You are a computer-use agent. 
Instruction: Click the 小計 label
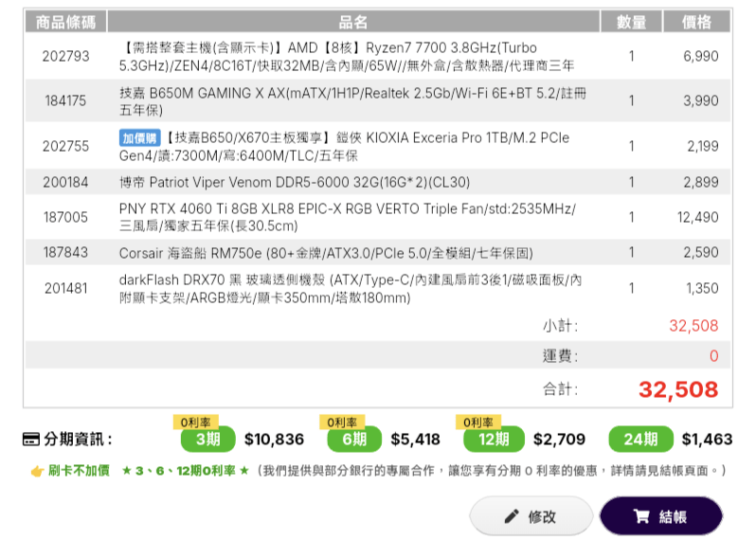[x=560, y=326]
